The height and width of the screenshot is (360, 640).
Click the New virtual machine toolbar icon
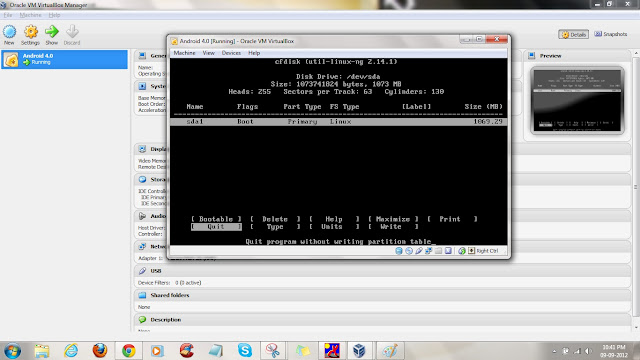click(x=9, y=35)
